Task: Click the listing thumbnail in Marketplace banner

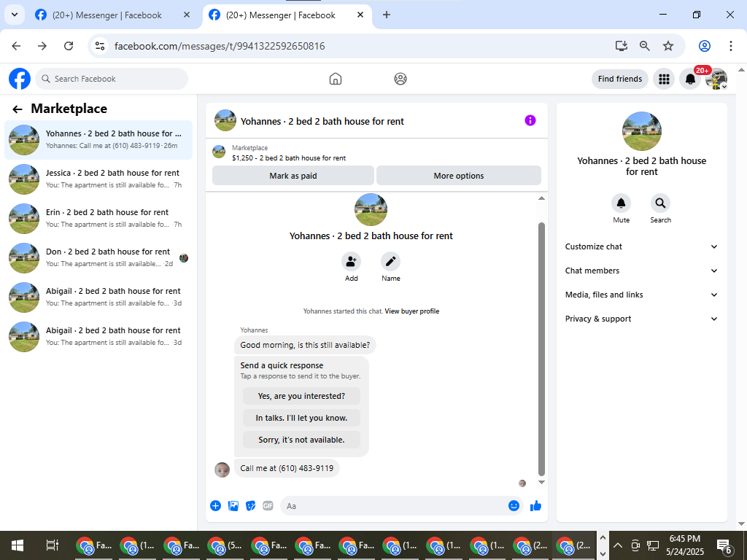Action: coord(219,152)
